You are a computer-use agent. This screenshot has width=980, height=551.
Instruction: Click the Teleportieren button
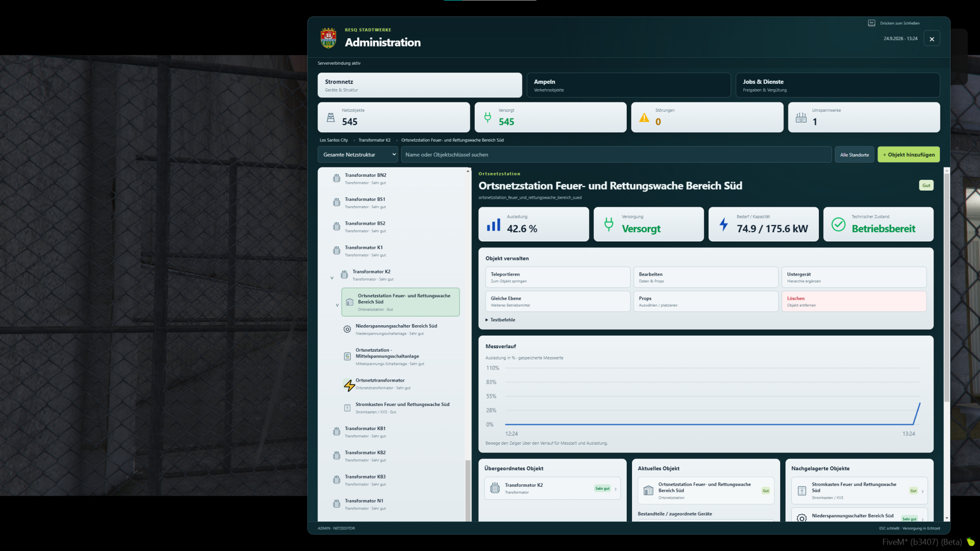558,277
